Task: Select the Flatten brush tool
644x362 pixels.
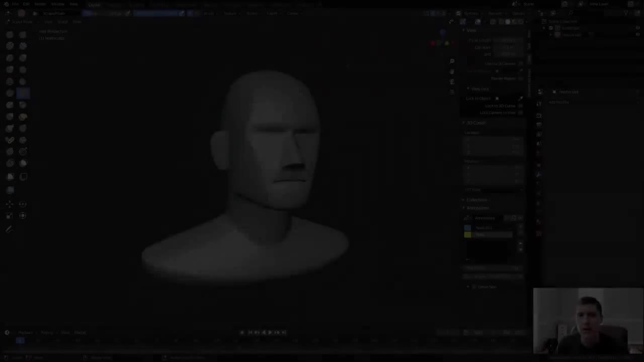Action: [x=23, y=81]
